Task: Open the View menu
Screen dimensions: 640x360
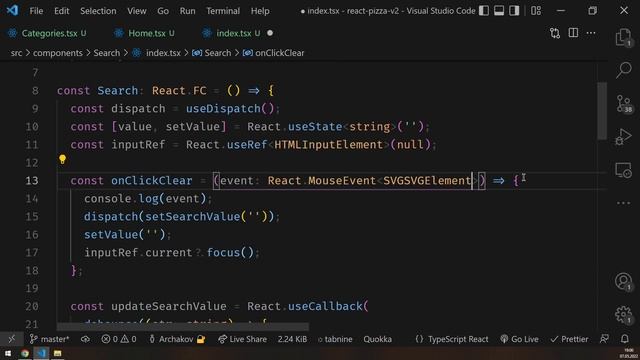Action: click(137, 11)
